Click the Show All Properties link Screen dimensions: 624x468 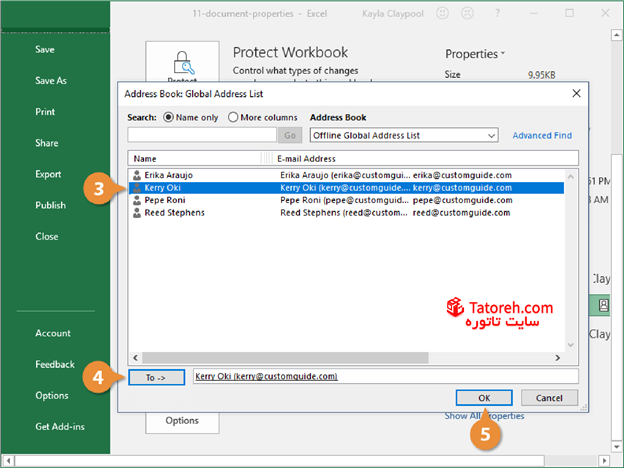click(x=484, y=416)
